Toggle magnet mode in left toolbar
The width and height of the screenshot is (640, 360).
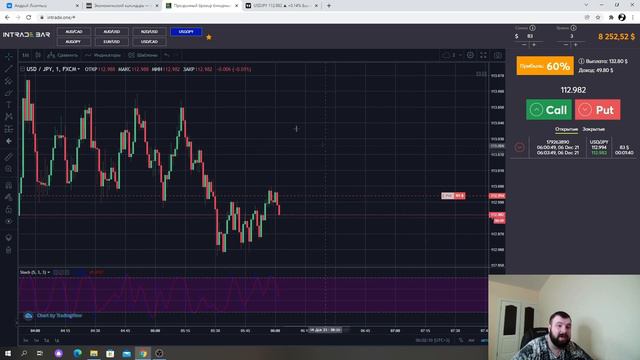(9, 185)
